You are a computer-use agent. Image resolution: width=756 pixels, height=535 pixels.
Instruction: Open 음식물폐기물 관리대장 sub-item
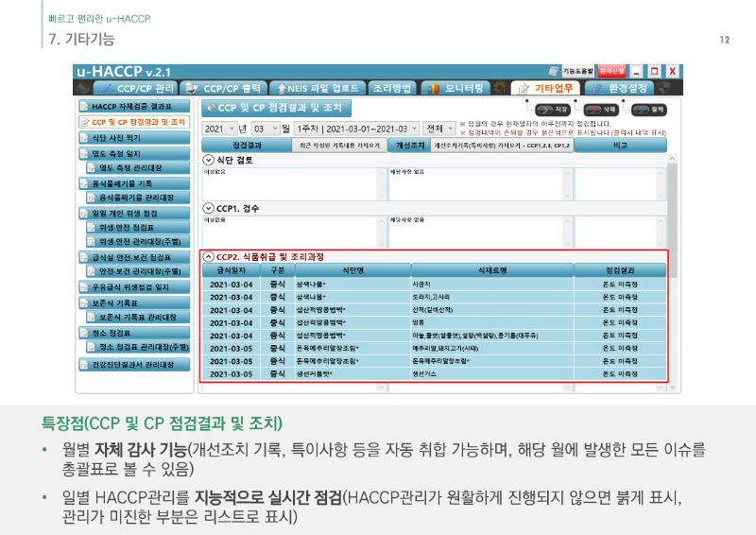tap(138, 198)
